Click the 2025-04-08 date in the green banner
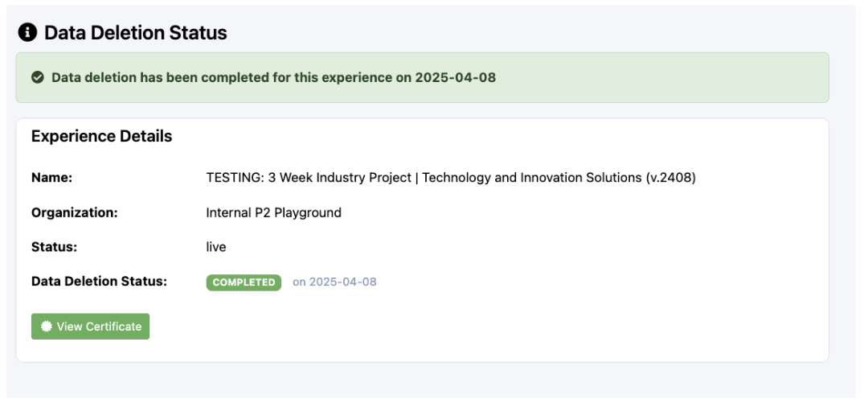The width and height of the screenshot is (868, 420). pos(455,78)
